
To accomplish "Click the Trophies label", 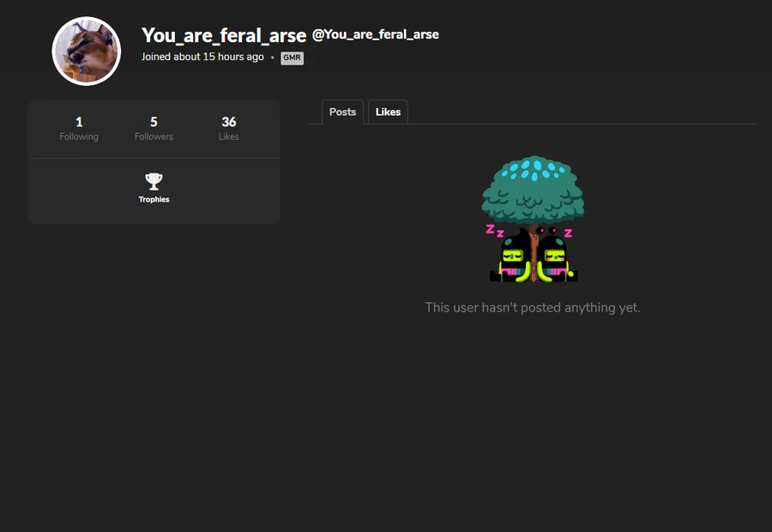I will tap(154, 199).
